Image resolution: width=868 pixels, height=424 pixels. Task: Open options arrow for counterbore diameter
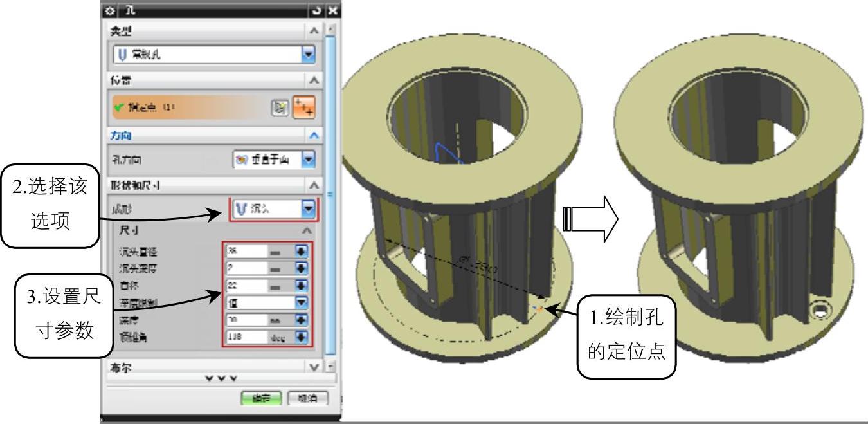click(302, 252)
